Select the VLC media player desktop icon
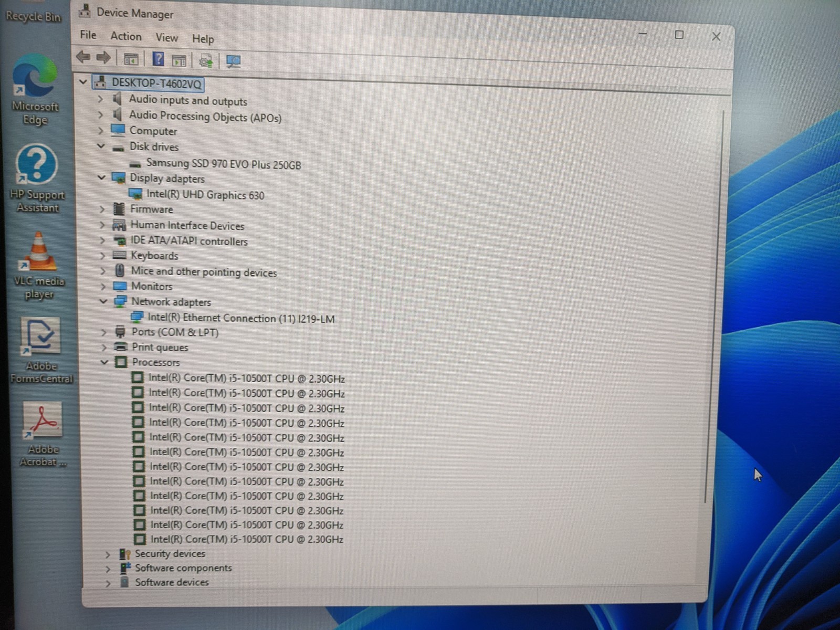840x630 pixels. click(x=39, y=266)
